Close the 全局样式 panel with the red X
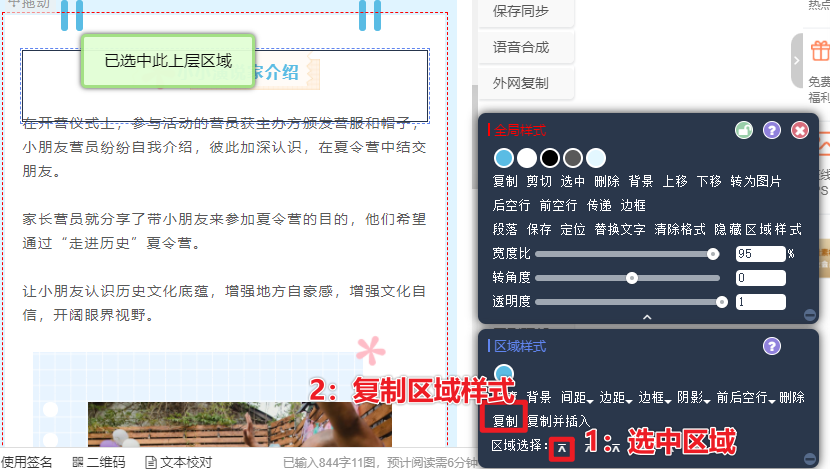The height and width of the screenshot is (469, 830). coord(800,130)
